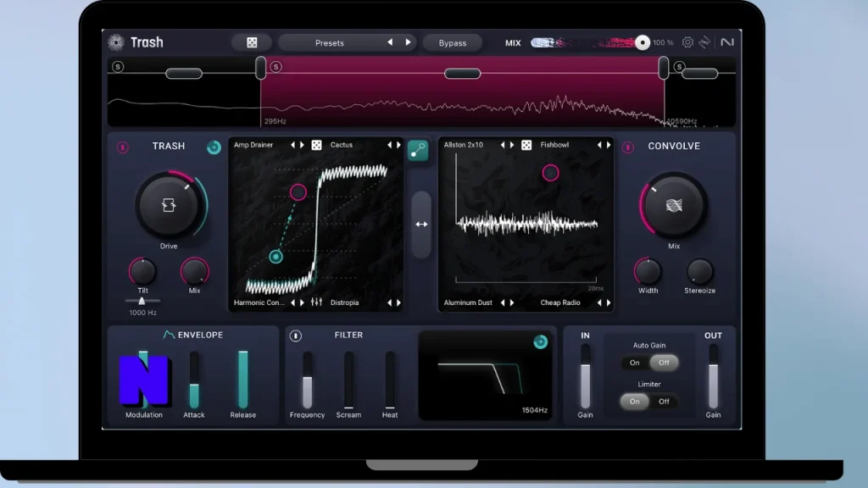Click the 1000 Hz tilt frequency slider
This screenshot has width=868, height=488.
(142, 301)
